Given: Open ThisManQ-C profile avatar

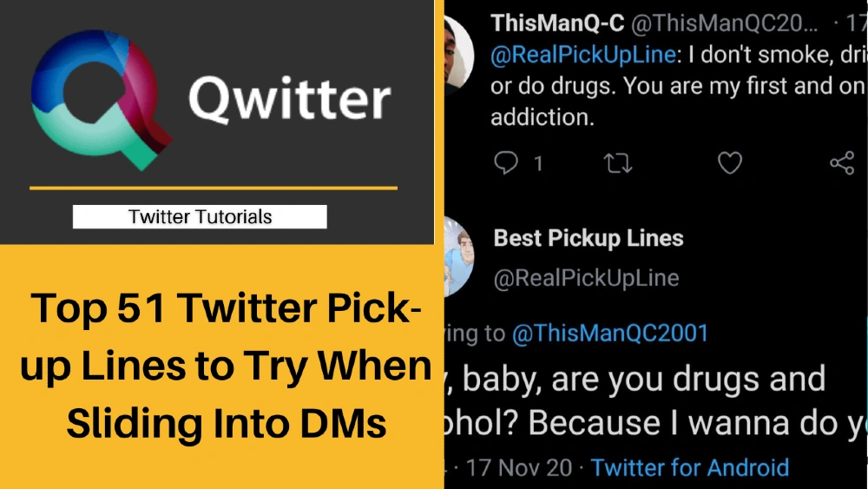Looking at the screenshot, I should [458, 54].
